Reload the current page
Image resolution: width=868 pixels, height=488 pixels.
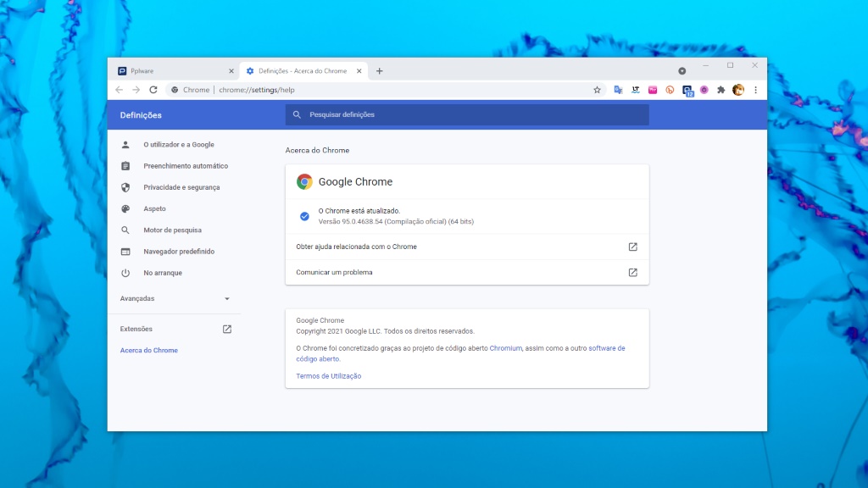coord(153,90)
